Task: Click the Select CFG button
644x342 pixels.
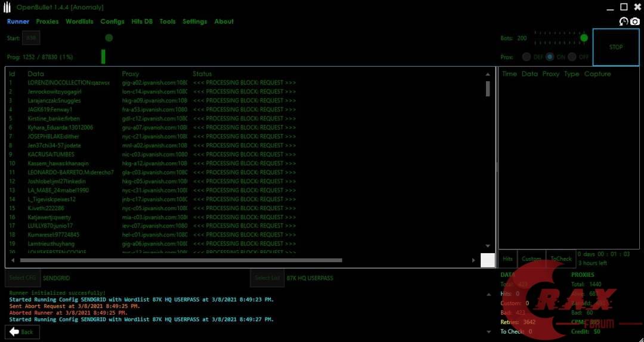Action: coord(23,278)
